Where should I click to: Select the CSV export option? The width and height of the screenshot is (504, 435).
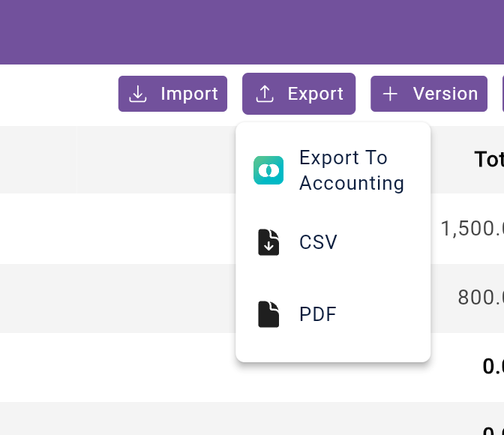point(318,242)
